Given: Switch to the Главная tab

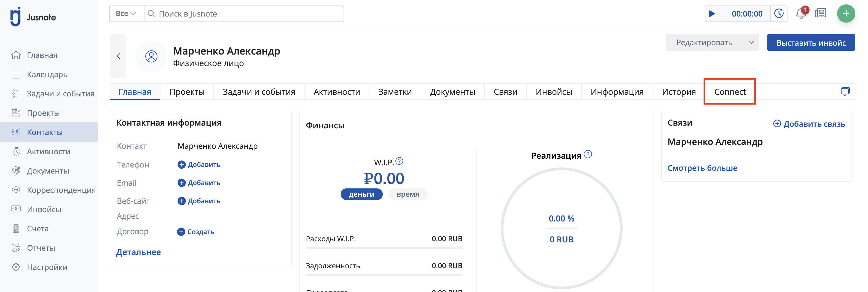Looking at the screenshot, I should tap(135, 92).
